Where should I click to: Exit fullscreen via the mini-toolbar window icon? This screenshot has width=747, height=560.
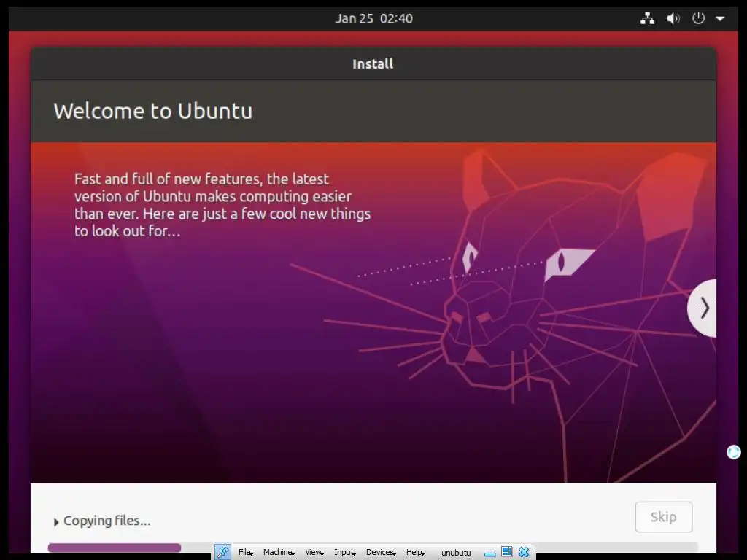506,551
